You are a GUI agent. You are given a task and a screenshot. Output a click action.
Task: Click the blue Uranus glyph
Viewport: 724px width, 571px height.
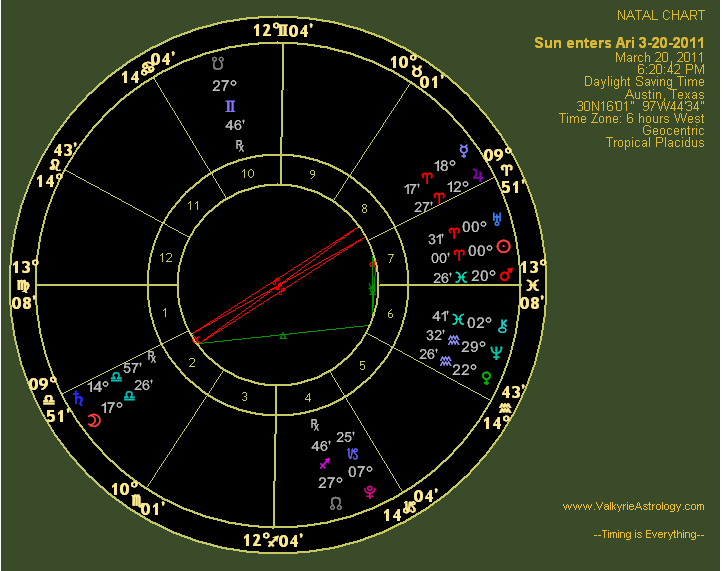click(x=496, y=218)
